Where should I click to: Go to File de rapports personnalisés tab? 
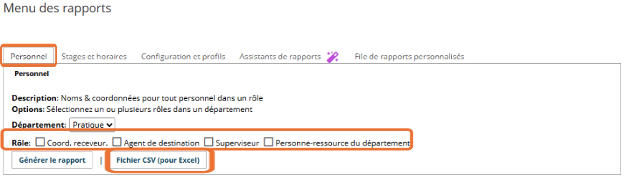(409, 57)
